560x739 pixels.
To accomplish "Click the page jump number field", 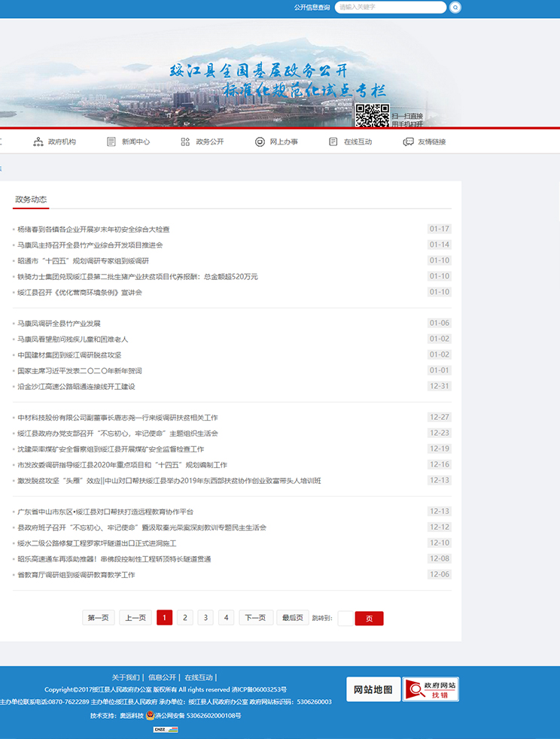I will pyautogui.click(x=345, y=618).
